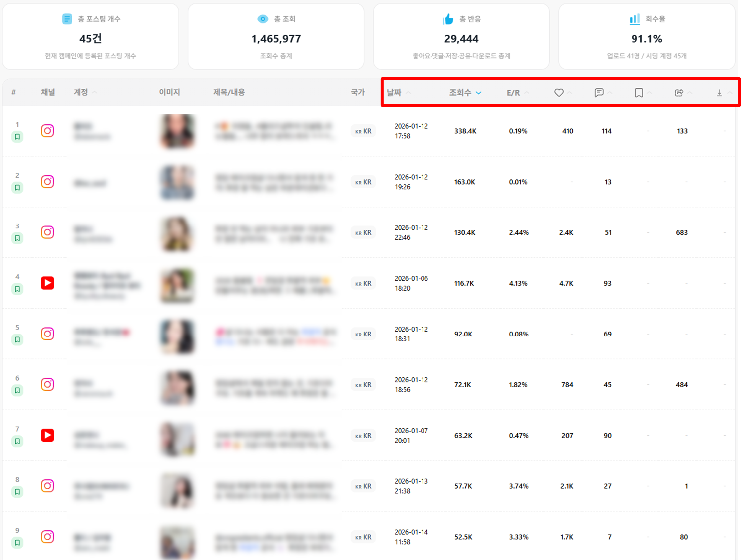The height and width of the screenshot is (560, 741).
Task: Click the comments column header icon
Action: coord(599,93)
